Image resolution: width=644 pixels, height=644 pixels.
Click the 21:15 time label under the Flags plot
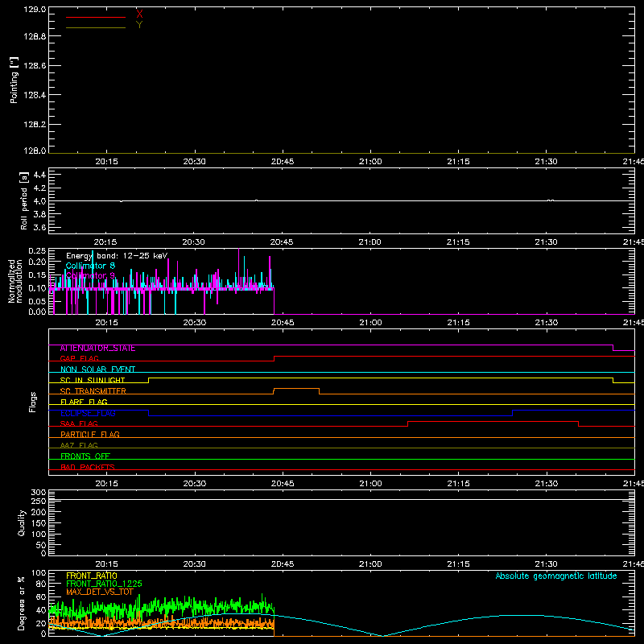pos(458,484)
